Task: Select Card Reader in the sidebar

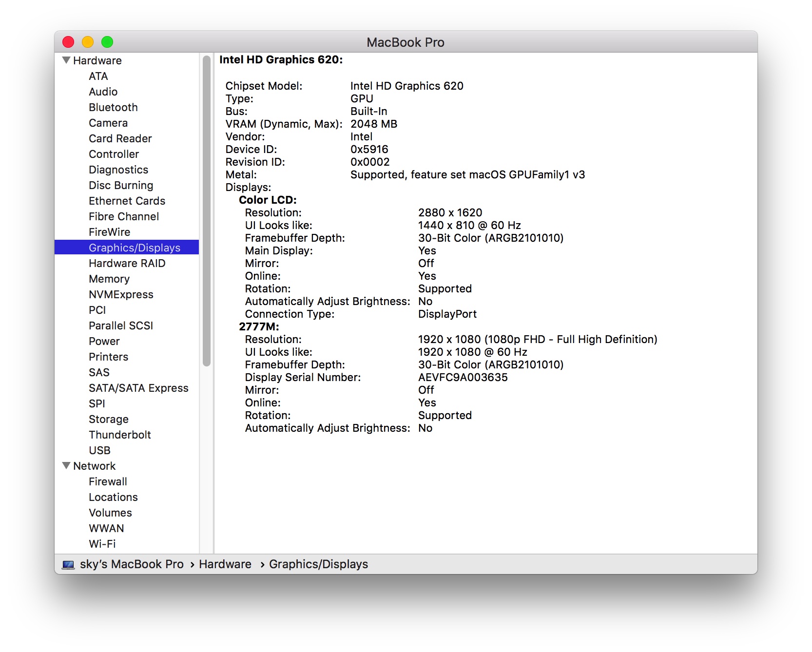Action: [x=120, y=138]
